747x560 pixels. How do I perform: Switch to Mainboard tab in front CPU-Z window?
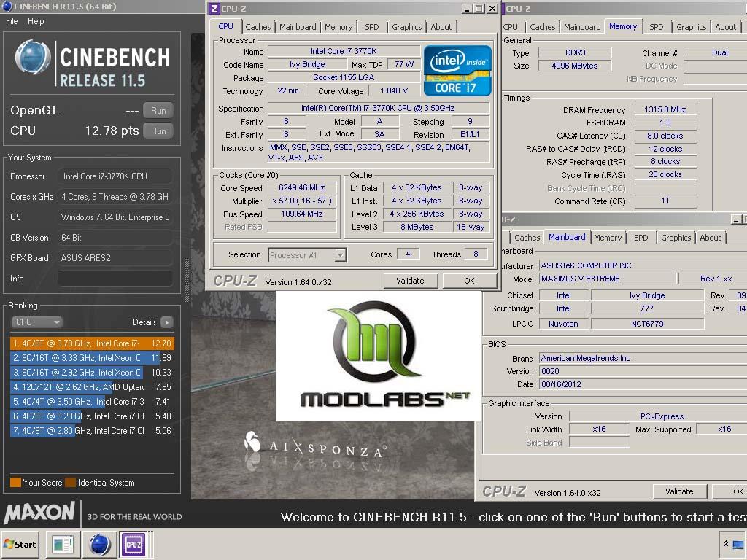(298, 27)
